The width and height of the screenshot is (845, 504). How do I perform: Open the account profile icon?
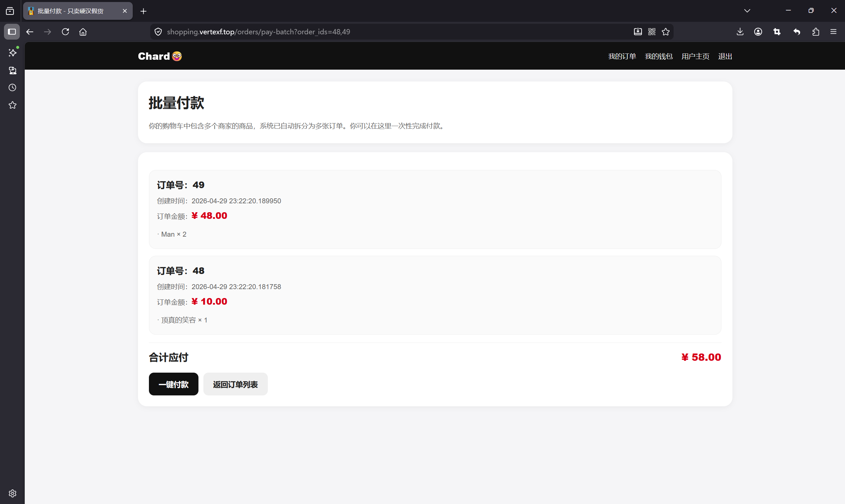tap(758, 32)
